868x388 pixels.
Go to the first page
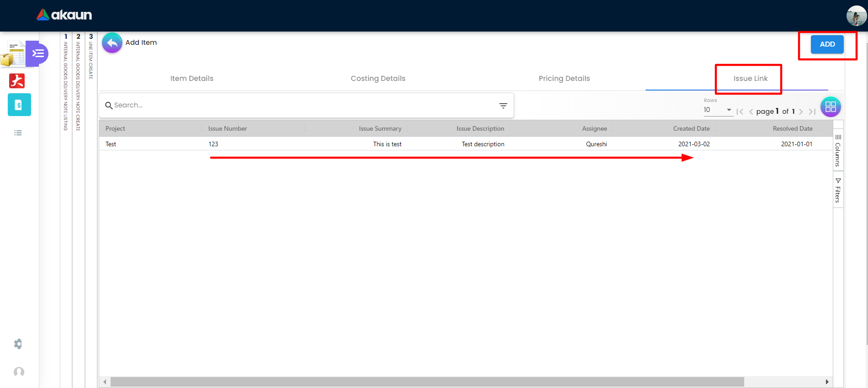(x=740, y=112)
